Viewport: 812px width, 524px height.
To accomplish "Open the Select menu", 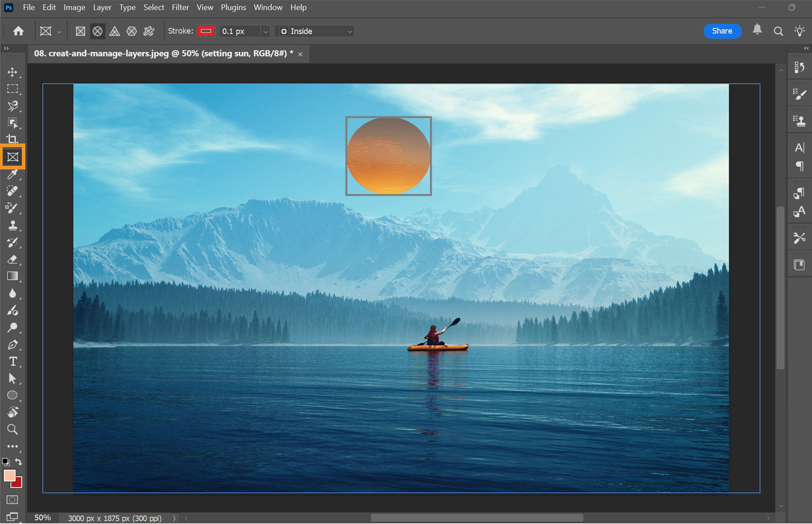I will (x=153, y=7).
